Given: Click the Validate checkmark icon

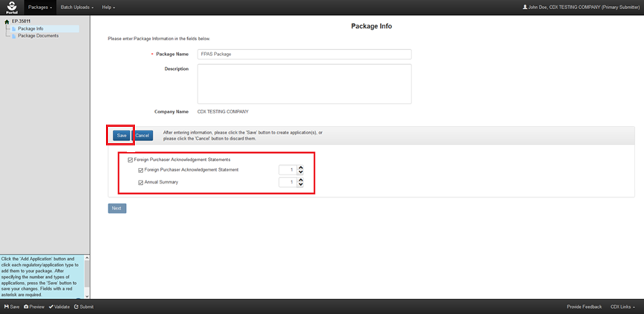Looking at the screenshot, I should click(51, 307).
